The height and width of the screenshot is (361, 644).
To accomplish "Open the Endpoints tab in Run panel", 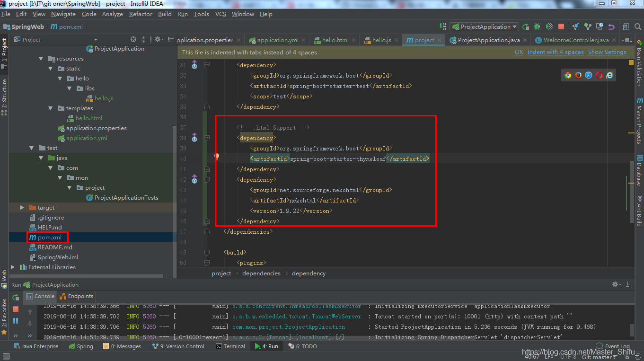I will [76, 296].
